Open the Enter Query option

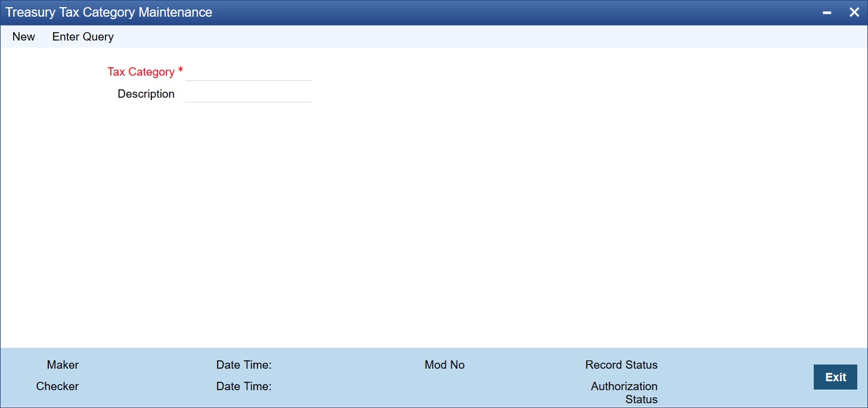tap(83, 37)
